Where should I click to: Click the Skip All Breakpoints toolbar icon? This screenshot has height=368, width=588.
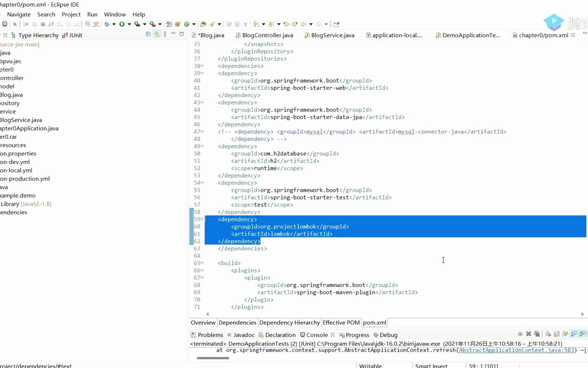[x=15, y=24]
